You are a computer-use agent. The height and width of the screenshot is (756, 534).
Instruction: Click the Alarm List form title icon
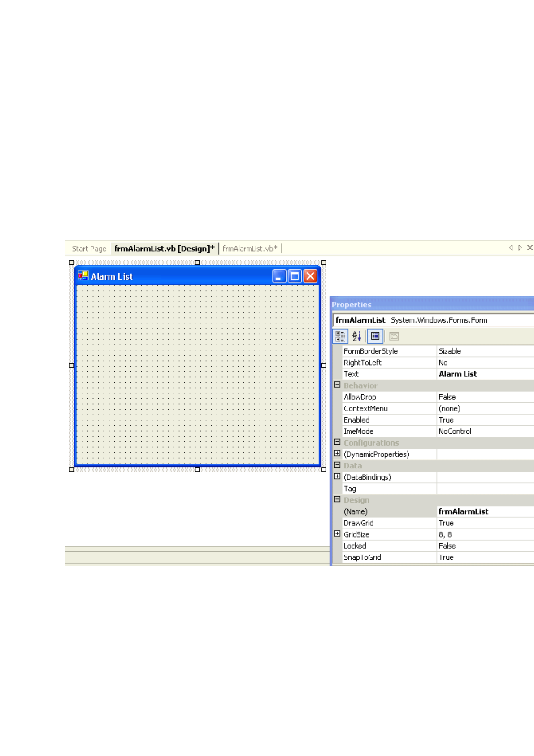point(83,276)
